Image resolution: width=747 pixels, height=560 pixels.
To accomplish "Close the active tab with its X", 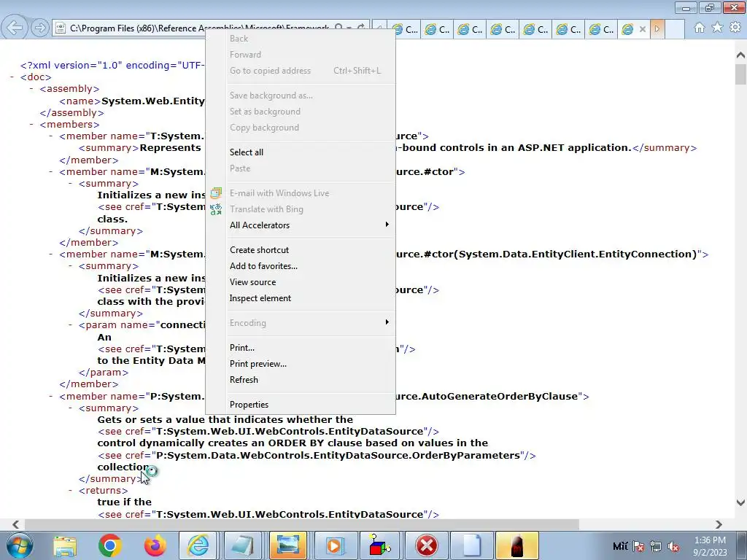I will coord(642,29).
